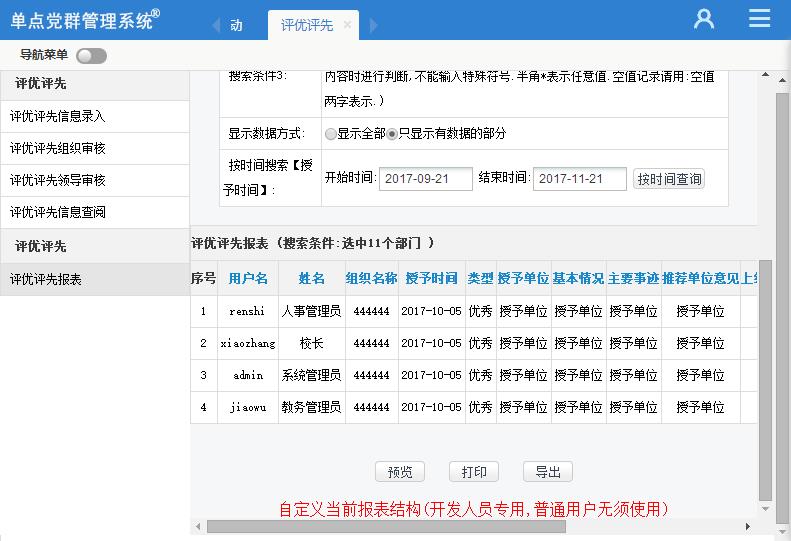Sort by 授予单位 column header
The height and width of the screenshot is (541, 791).
point(524,278)
